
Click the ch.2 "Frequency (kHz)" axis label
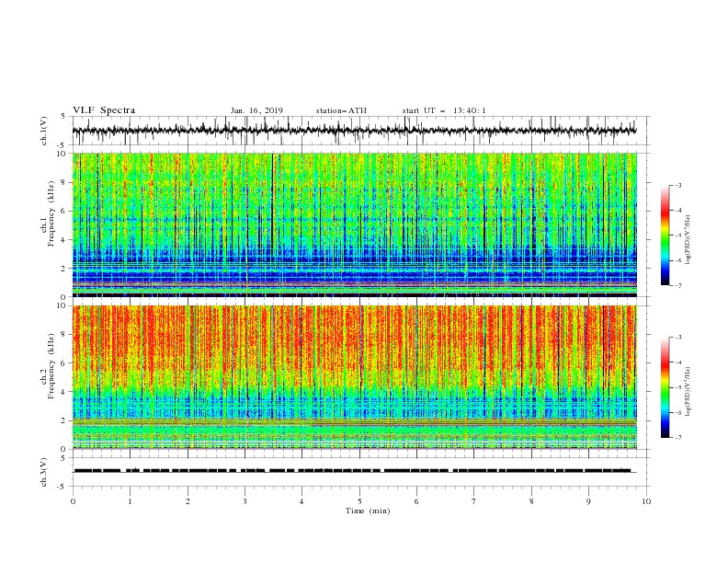point(51,365)
